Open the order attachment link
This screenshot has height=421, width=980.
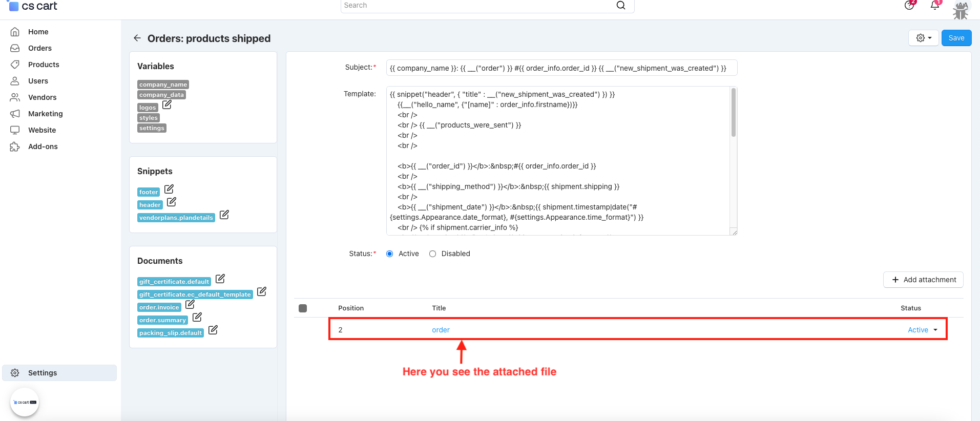point(441,330)
